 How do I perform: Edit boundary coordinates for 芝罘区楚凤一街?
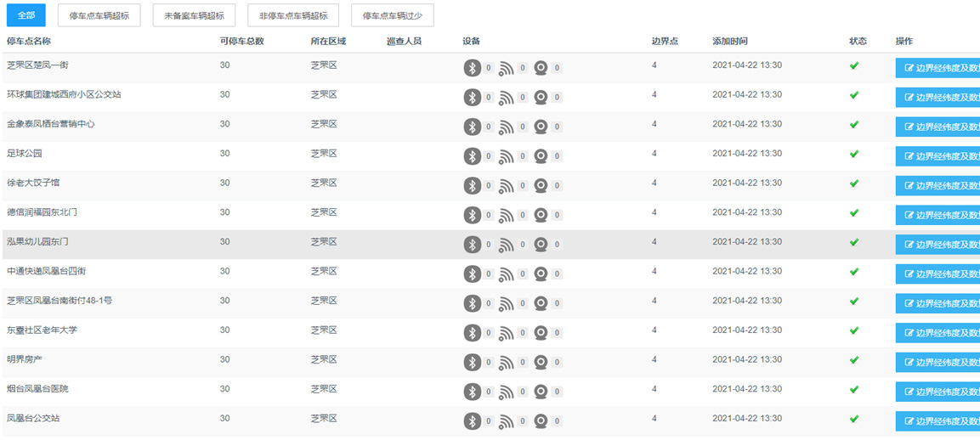point(938,68)
